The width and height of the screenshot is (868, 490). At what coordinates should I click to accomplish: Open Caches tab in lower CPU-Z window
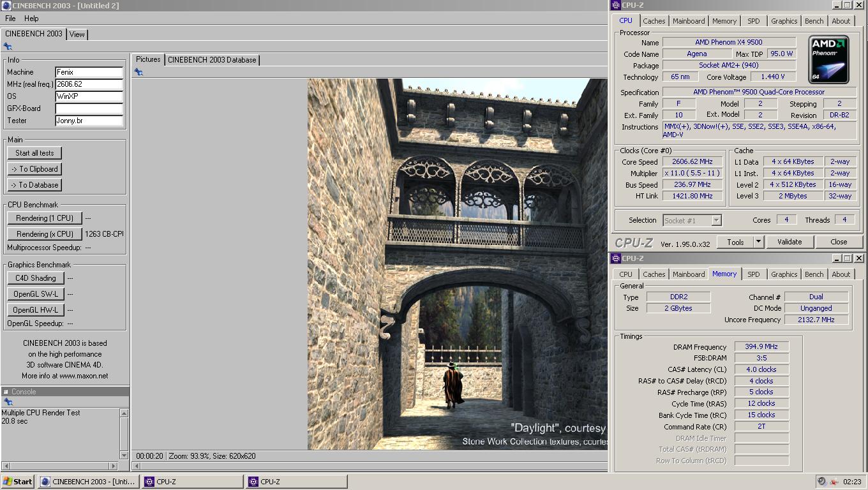[x=654, y=274]
